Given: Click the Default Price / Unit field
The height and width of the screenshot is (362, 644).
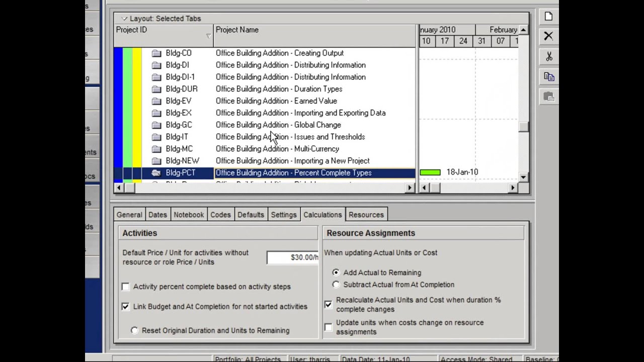Looking at the screenshot, I should (x=293, y=257).
